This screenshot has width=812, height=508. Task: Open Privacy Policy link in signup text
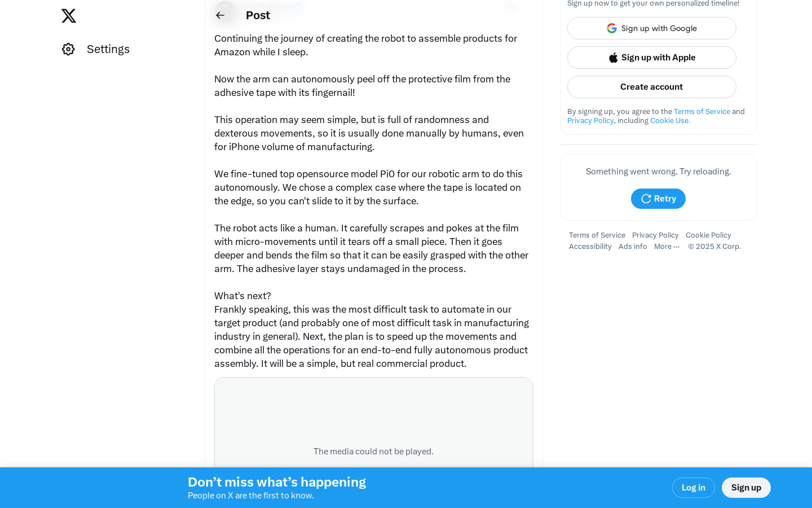pyautogui.click(x=590, y=121)
